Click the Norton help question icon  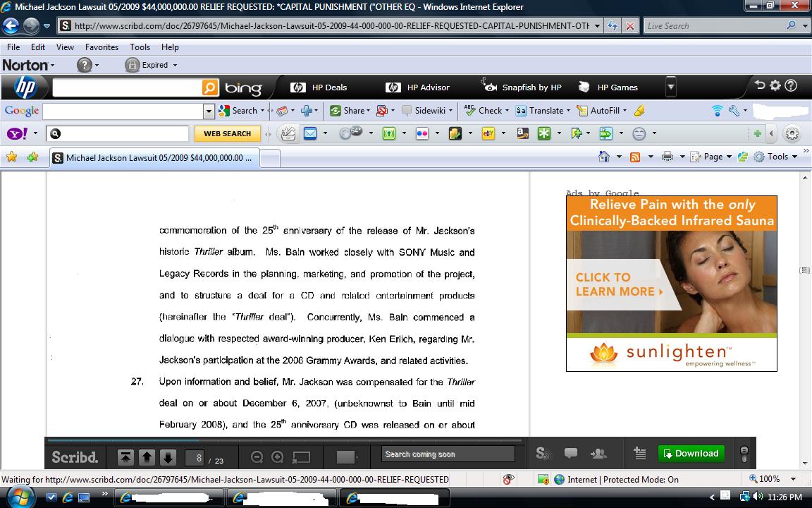coord(85,65)
